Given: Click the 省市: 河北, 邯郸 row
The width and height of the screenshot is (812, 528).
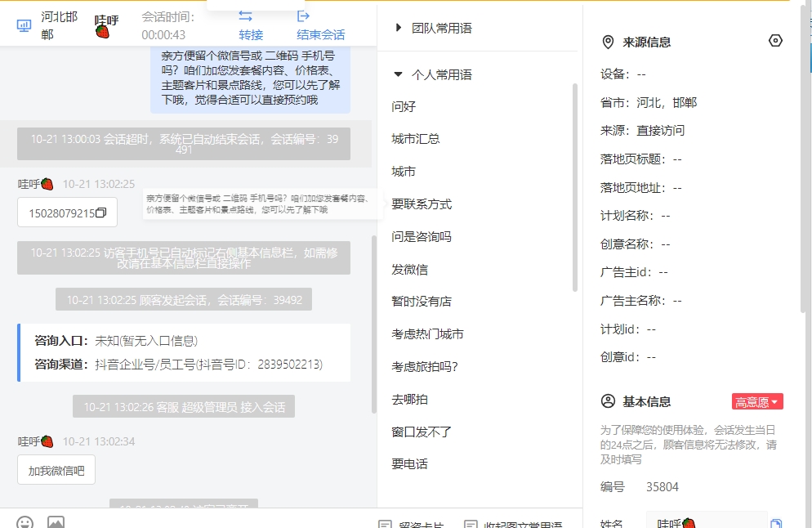Looking at the screenshot, I should coord(649,103).
